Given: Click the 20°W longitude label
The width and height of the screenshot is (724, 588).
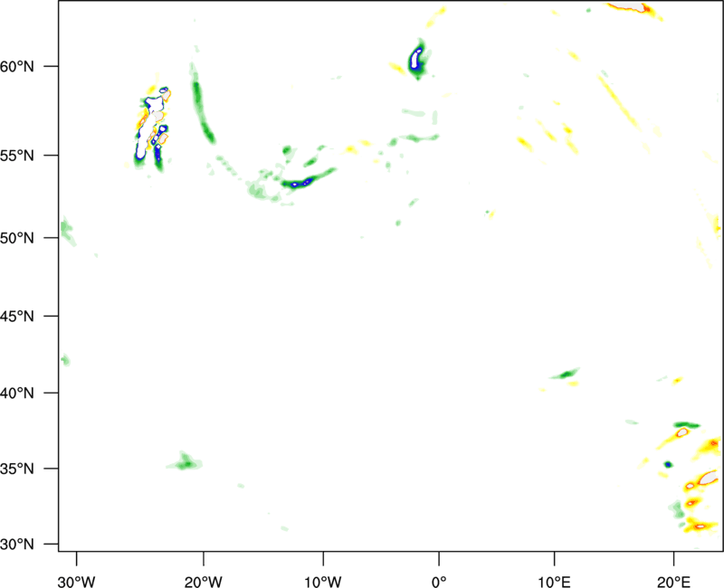Looking at the screenshot, I should click(204, 582).
